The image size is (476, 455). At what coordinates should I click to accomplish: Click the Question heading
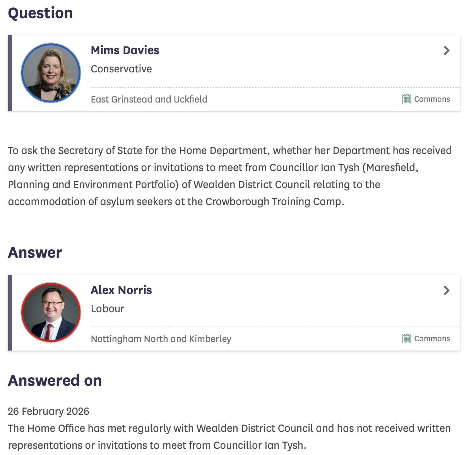click(x=40, y=13)
